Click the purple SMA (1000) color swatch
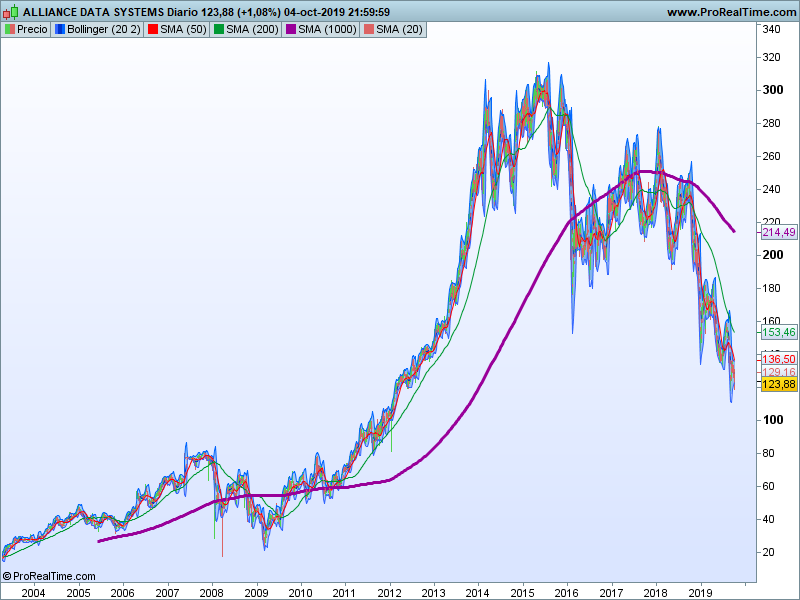The width and height of the screenshot is (800, 600). tap(291, 30)
